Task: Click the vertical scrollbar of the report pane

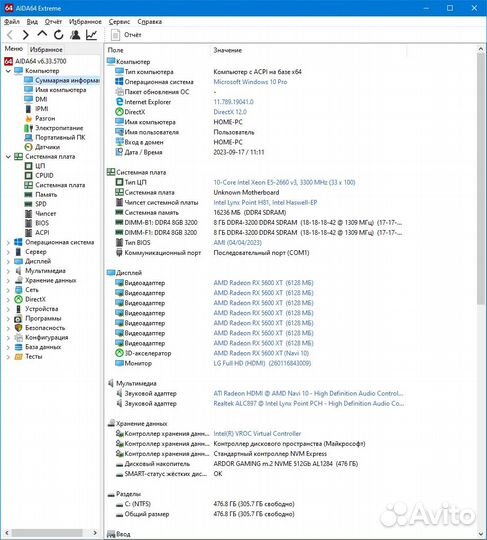Action: click(481, 179)
